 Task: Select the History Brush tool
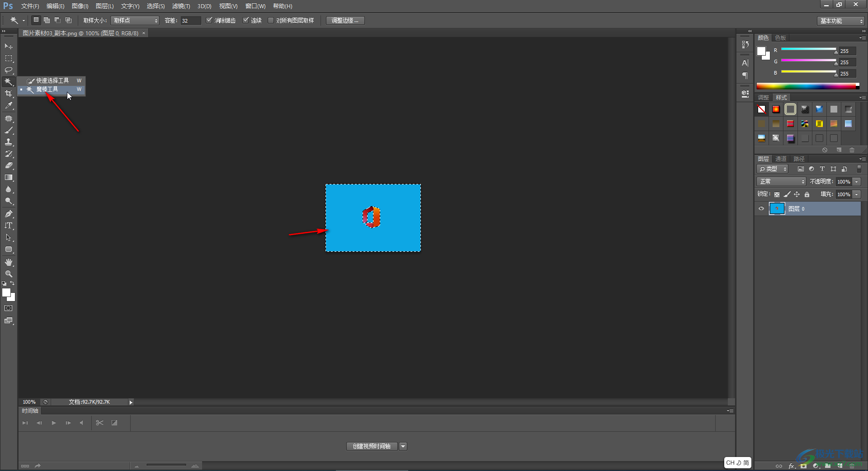[9, 154]
